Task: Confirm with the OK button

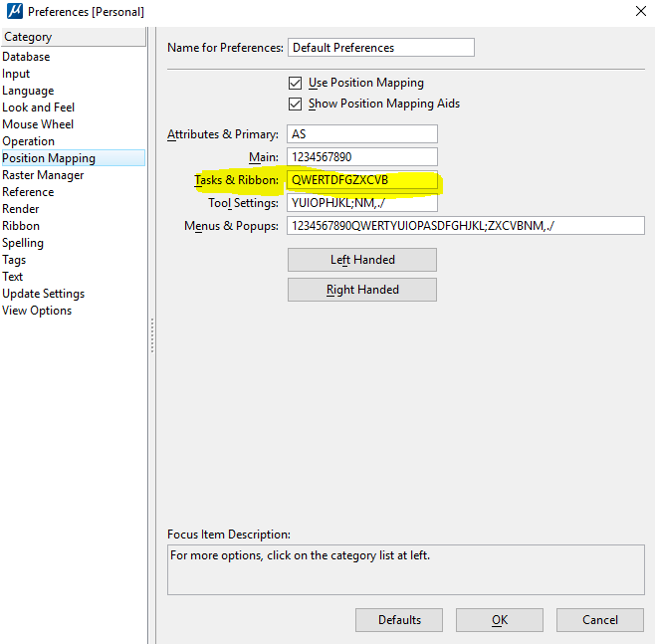Action: pyautogui.click(x=500, y=620)
